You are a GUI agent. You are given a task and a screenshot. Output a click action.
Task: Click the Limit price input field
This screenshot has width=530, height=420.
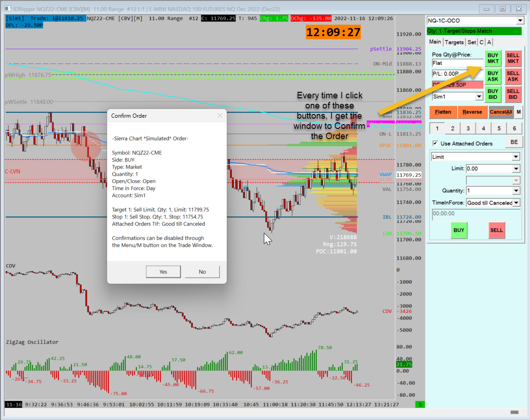point(489,169)
